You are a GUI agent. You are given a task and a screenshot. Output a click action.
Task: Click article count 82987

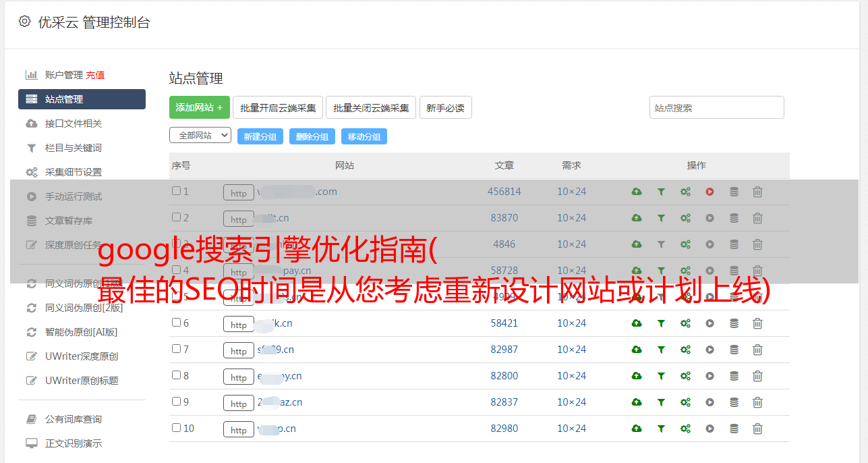[x=504, y=350]
